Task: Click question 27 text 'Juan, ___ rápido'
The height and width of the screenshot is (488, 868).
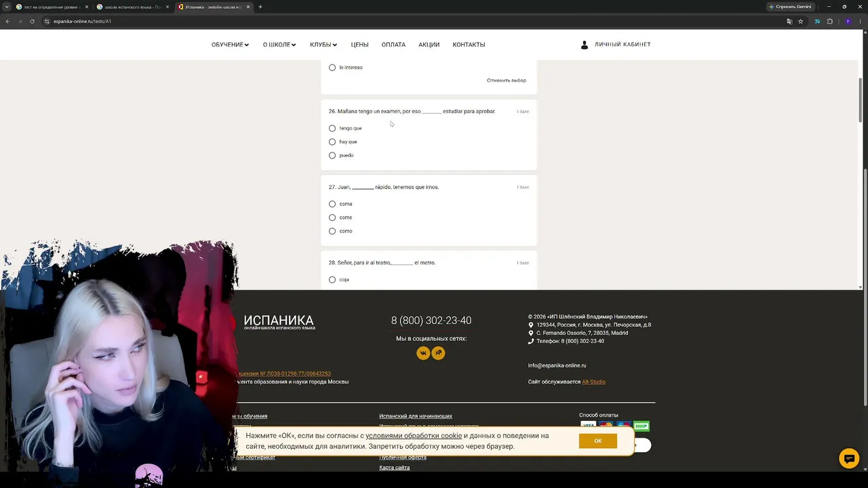Action: (384, 187)
